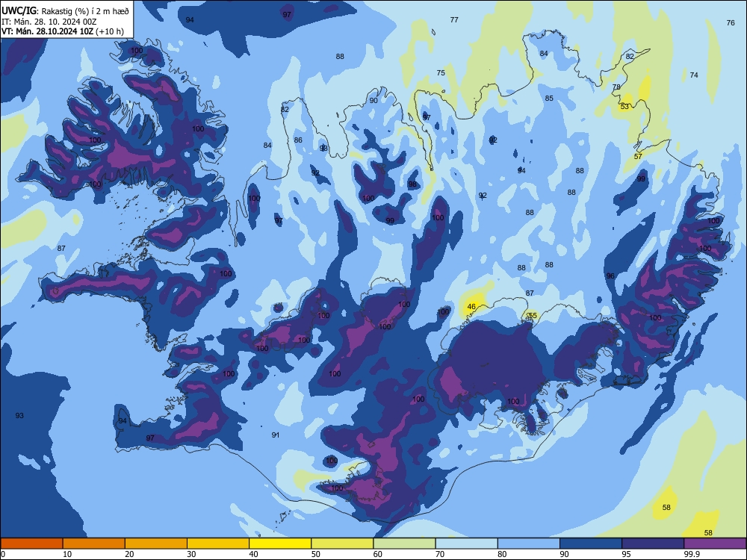This screenshot has width=747, height=560.
Task: Pick the 20–30 light orange legend swatch
Action: click(156, 544)
